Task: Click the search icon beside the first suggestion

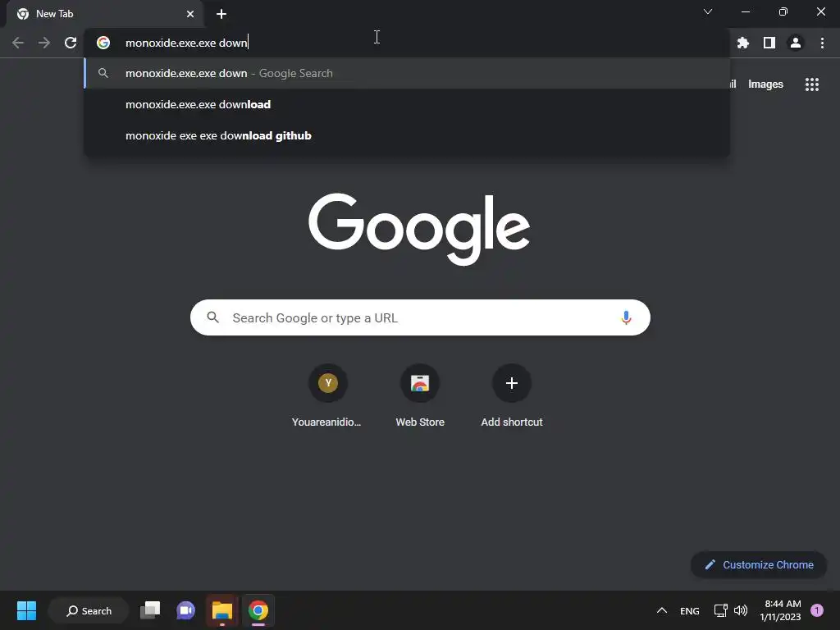Action: (x=103, y=73)
